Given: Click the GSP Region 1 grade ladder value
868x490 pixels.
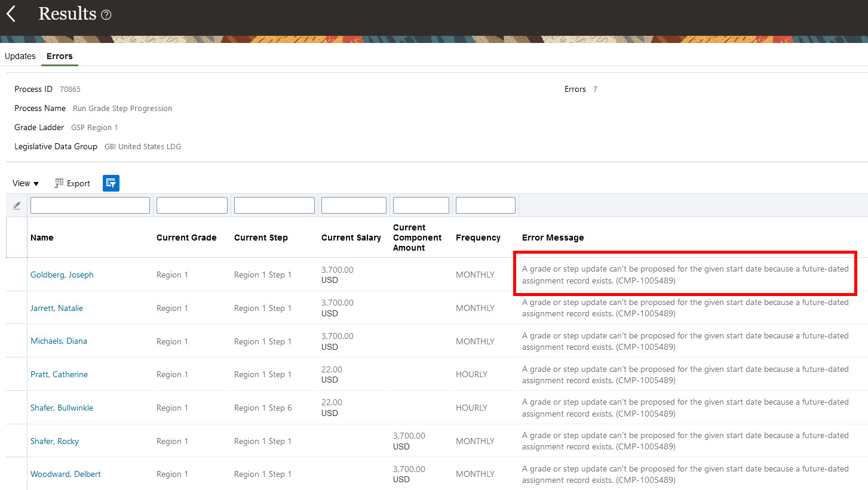Looking at the screenshot, I should pos(94,127).
